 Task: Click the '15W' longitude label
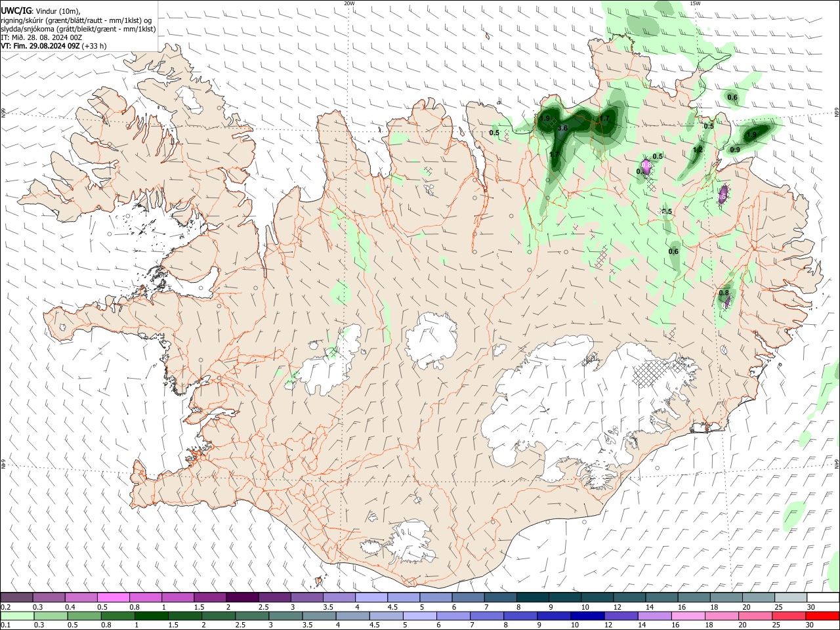[695, 3]
